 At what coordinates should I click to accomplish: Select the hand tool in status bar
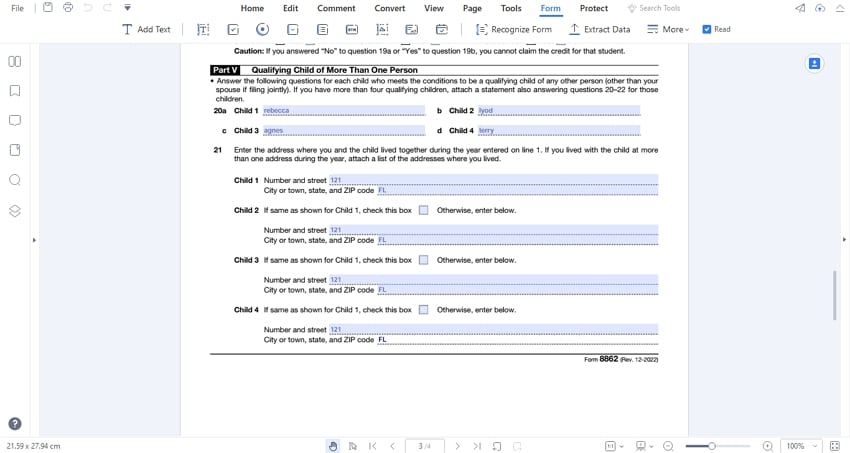coord(333,446)
